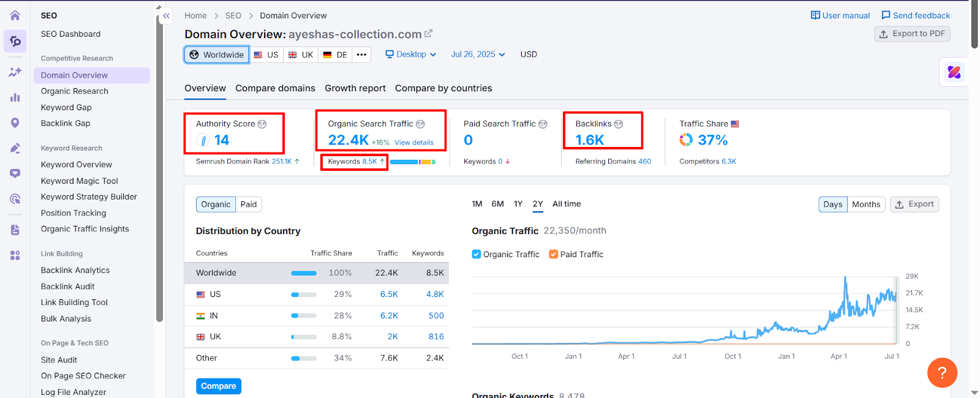The image size is (980, 398).
Task: Uncheck the Organic Traffic checkbox
Action: pos(477,254)
